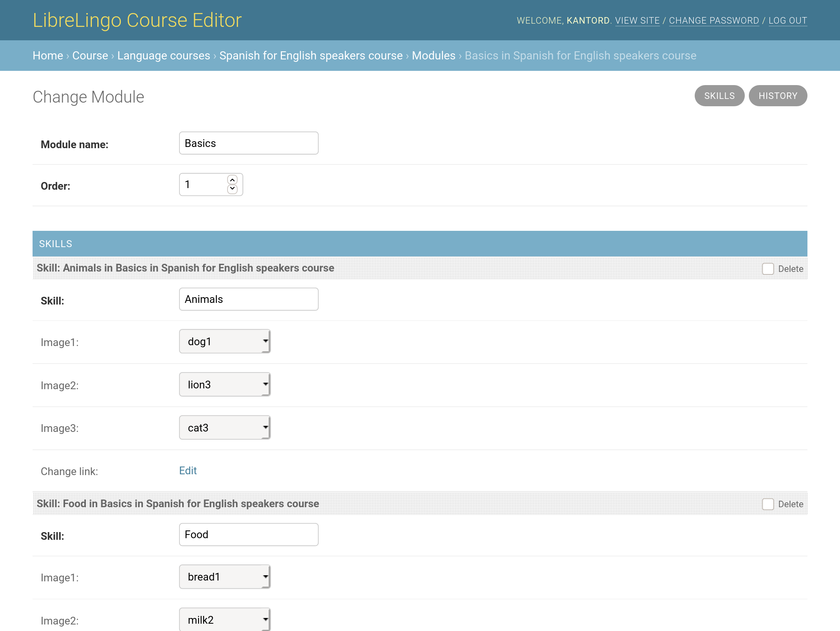The image size is (840, 631).
Task: Check Delete for the Animals skill
Action: (x=768, y=269)
